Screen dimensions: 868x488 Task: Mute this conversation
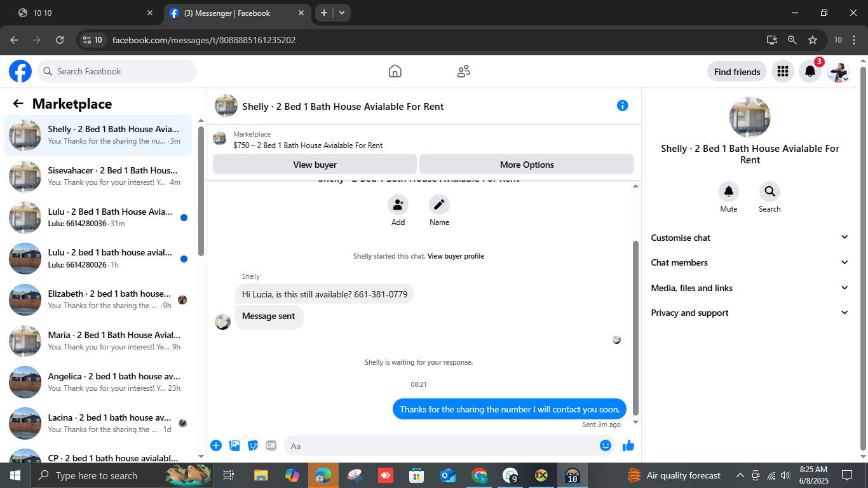[x=729, y=192]
